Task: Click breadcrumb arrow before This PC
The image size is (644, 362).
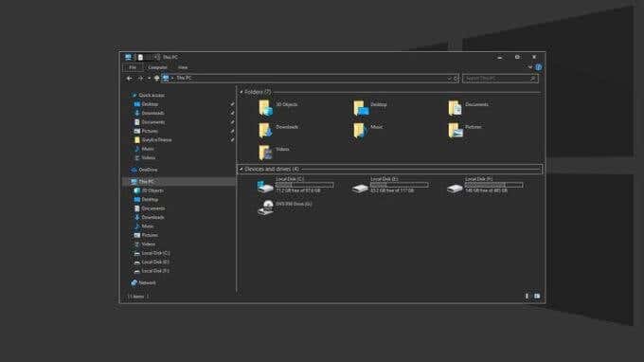Action: coord(172,78)
